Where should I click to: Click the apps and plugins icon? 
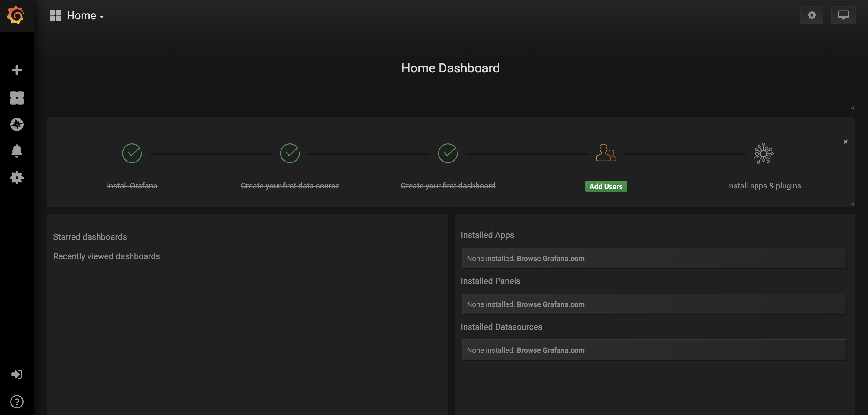tap(764, 153)
